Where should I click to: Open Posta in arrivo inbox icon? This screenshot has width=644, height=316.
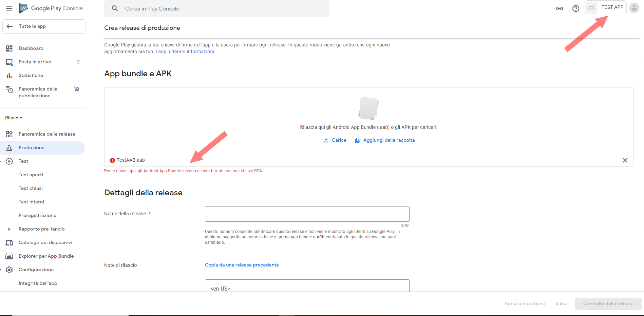pyautogui.click(x=10, y=62)
